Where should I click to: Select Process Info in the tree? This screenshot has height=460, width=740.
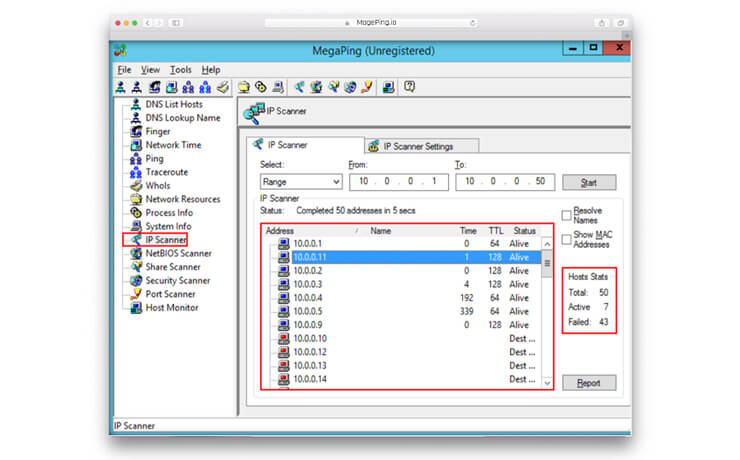click(169, 213)
